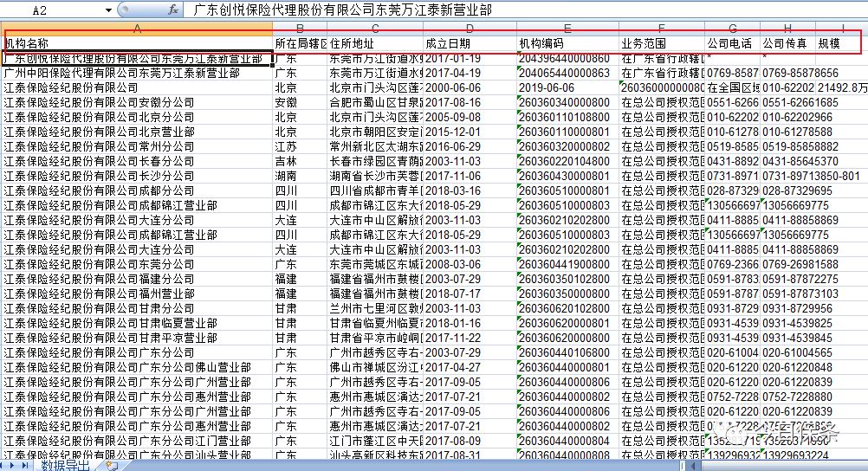Click the next-sheet navigation arrow
868x471 pixels.
[x=13, y=466]
